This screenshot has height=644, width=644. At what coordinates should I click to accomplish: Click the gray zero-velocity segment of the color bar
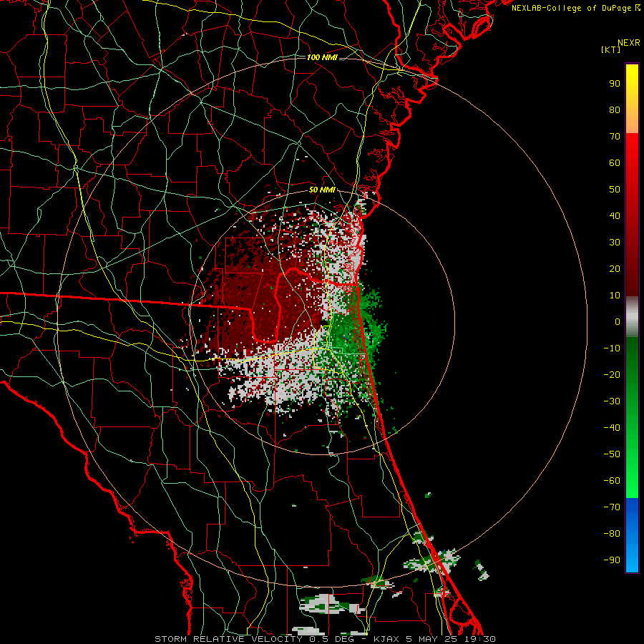[632, 317]
